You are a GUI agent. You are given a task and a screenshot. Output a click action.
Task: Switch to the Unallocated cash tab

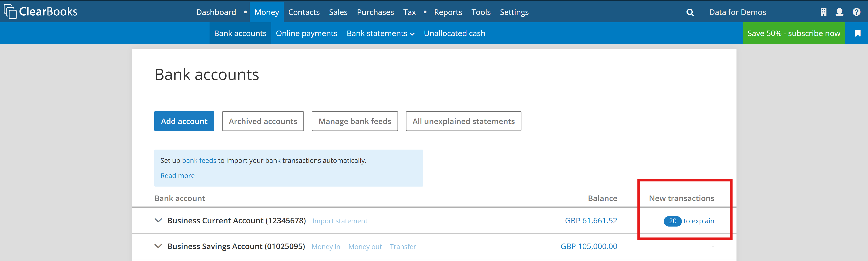(454, 33)
